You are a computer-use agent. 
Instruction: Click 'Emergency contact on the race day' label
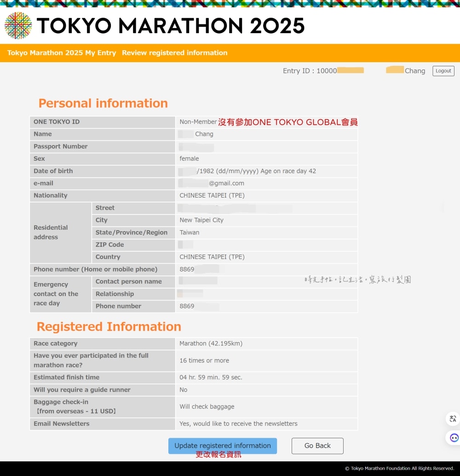coord(56,294)
